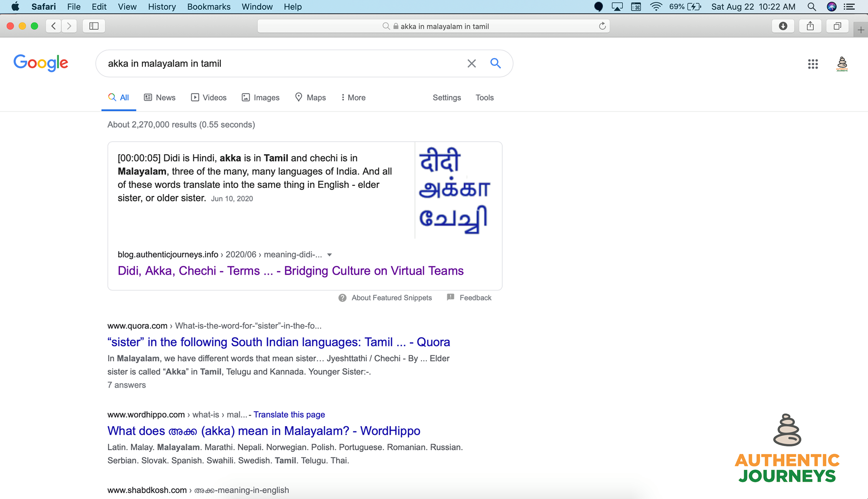The width and height of the screenshot is (868, 499).
Task: Open the Safari File menu
Action: pyautogui.click(x=74, y=7)
